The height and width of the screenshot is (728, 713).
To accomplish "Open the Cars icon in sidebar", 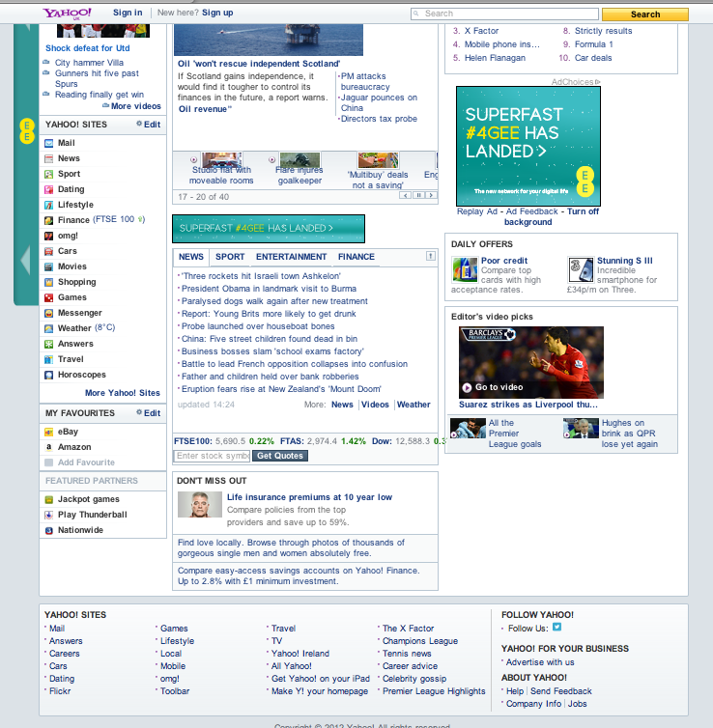I will tap(48, 251).
